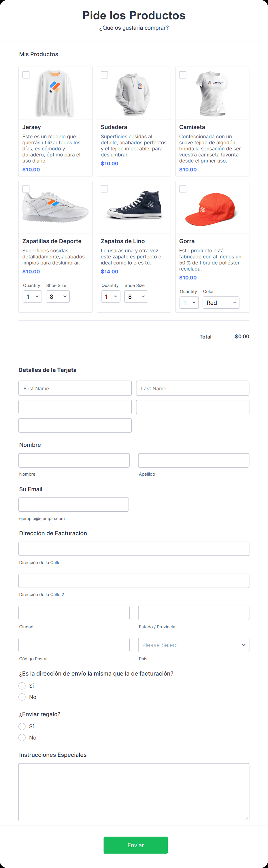The height and width of the screenshot is (868, 268).
Task: Enable the Camiseta product checkbox
Action: [183, 75]
